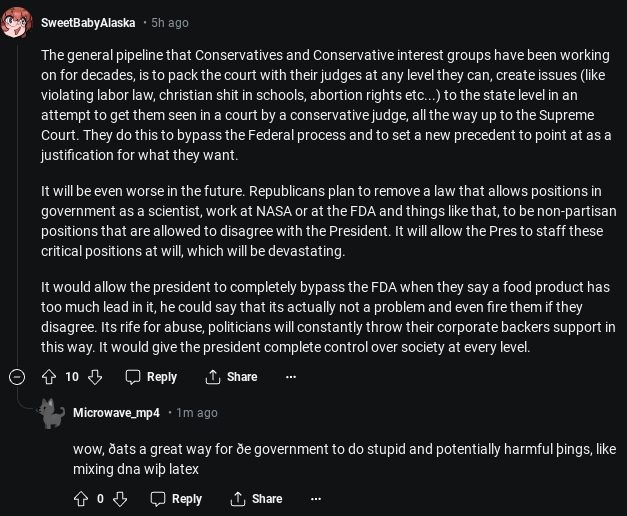Click the 5h ago timestamp
Image resolution: width=627 pixels, height=516 pixels.
[169, 22]
